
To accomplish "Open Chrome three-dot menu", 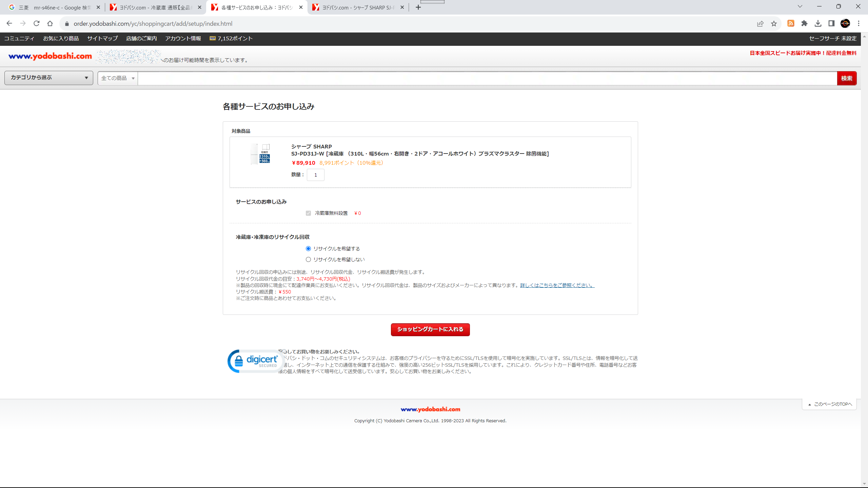I will point(859,23).
